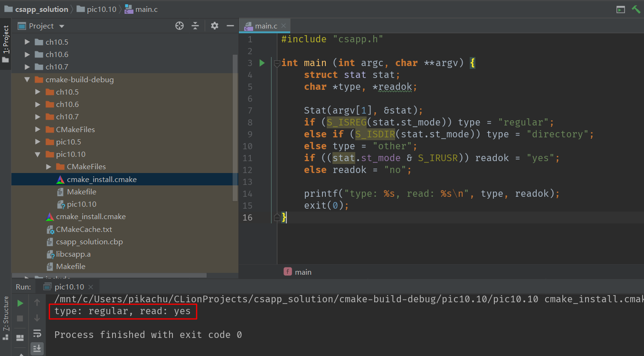Collapse the pic10.10 folder arrow in tree
Image resolution: width=644 pixels, height=356 pixels.
pyautogui.click(x=38, y=154)
